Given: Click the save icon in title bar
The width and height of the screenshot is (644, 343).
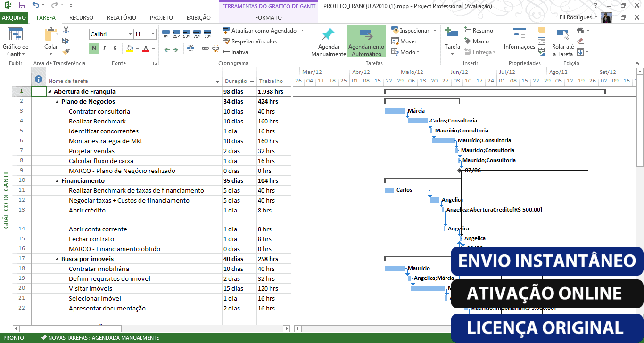Looking at the screenshot, I should (22, 6).
